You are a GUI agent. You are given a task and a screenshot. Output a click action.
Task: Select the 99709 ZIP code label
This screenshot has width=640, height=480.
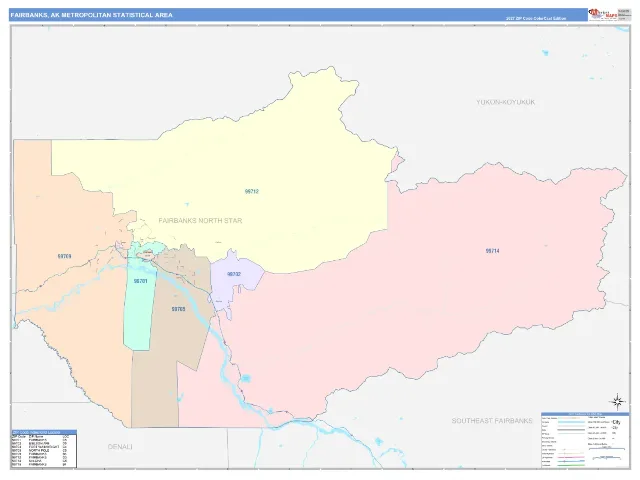64,256
